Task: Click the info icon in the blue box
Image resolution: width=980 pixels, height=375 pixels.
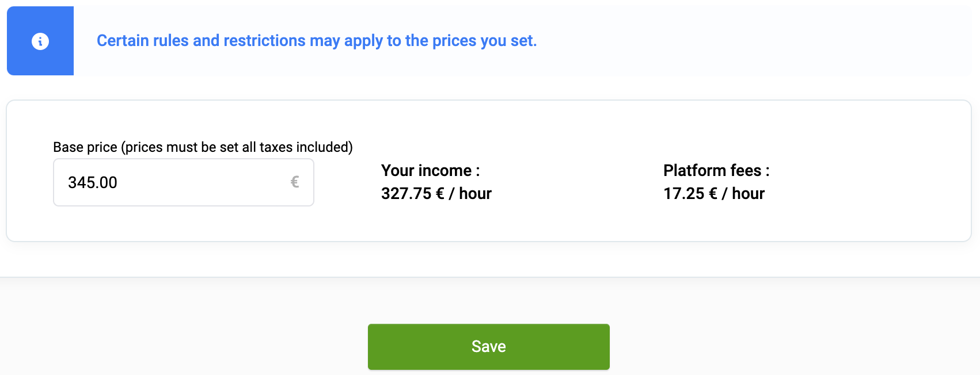Action: (x=40, y=41)
